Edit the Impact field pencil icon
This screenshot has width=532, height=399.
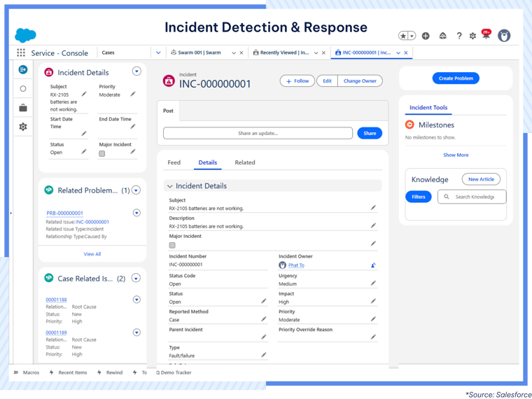tap(373, 301)
